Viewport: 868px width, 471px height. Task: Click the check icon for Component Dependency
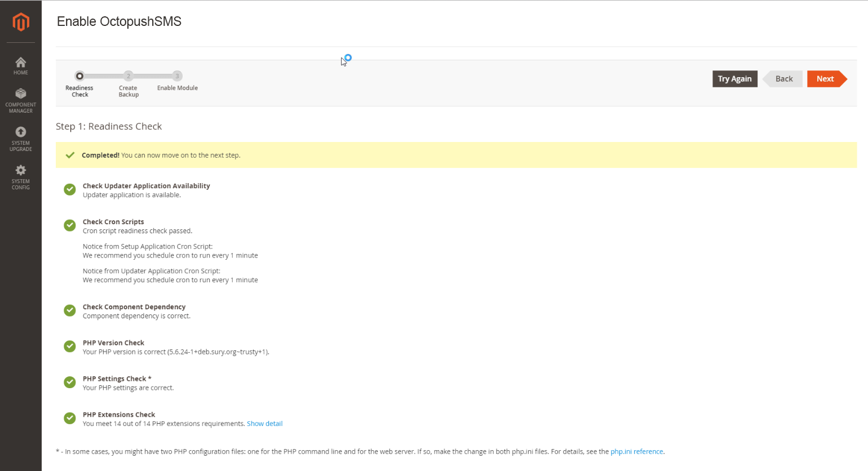tap(70, 310)
